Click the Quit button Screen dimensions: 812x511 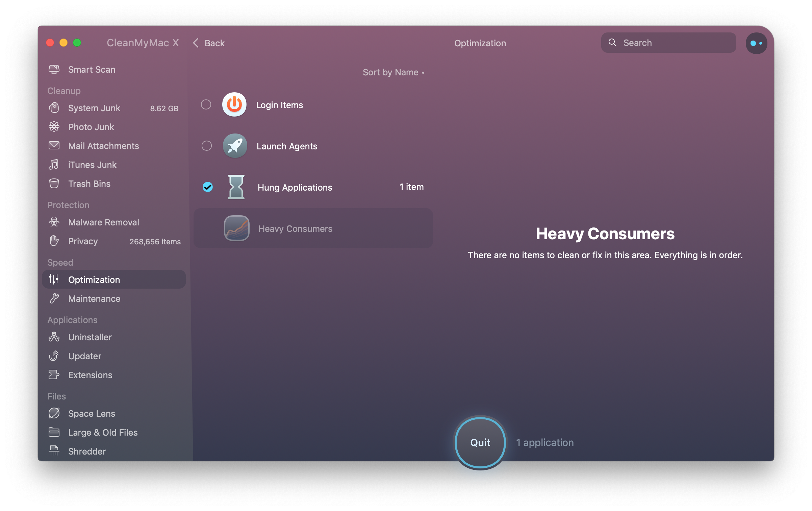480,442
